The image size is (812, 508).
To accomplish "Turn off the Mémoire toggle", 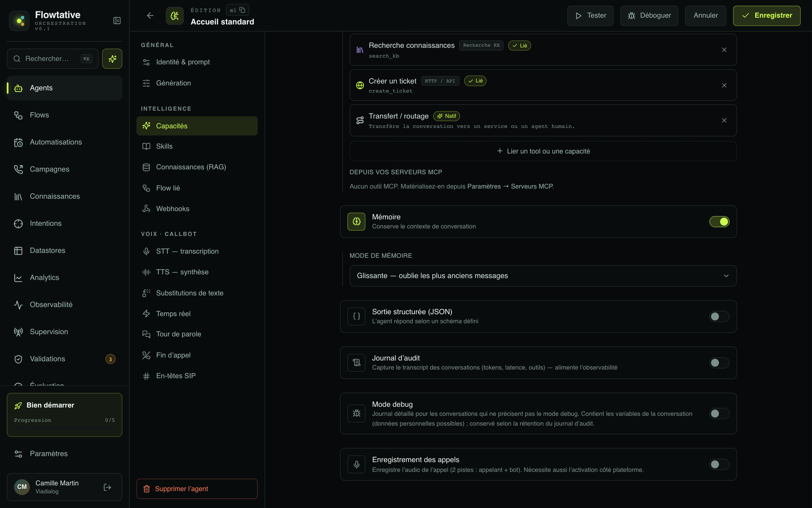I will pyautogui.click(x=719, y=222).
